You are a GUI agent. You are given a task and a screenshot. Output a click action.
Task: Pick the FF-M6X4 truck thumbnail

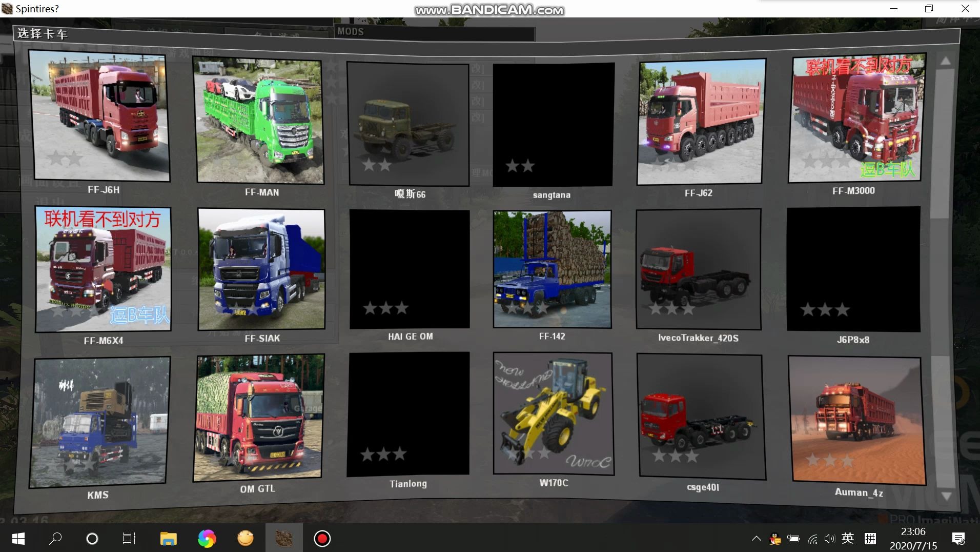pyautogui.click(x=103, y=269)
